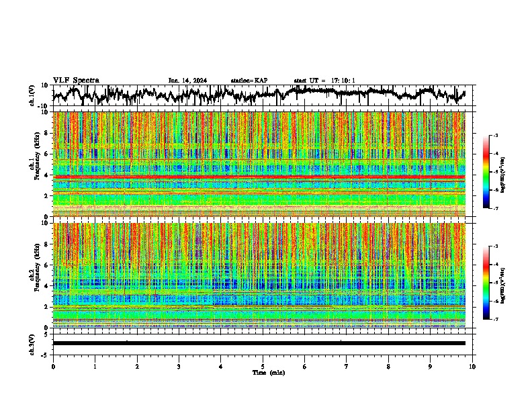The width and height of the screenshot is (532, 411).
Task: Click the 'Time (min)' x-axis label
Action: click(x=269, y=373)
